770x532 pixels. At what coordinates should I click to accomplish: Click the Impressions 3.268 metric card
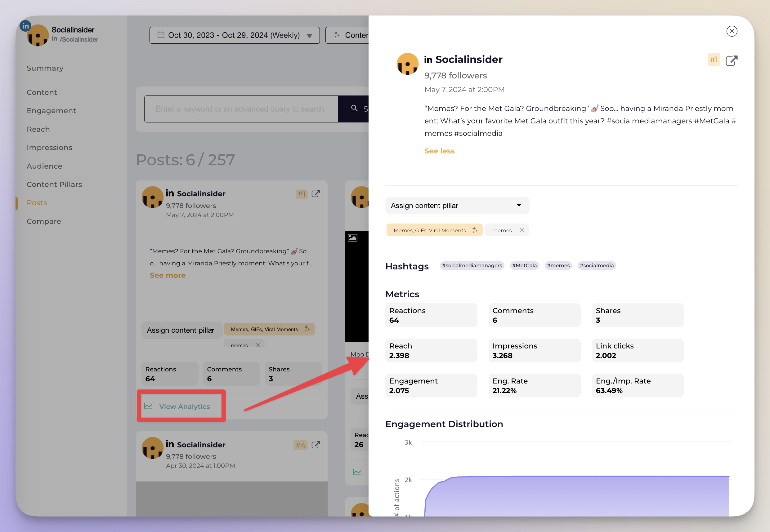[534, 350]
